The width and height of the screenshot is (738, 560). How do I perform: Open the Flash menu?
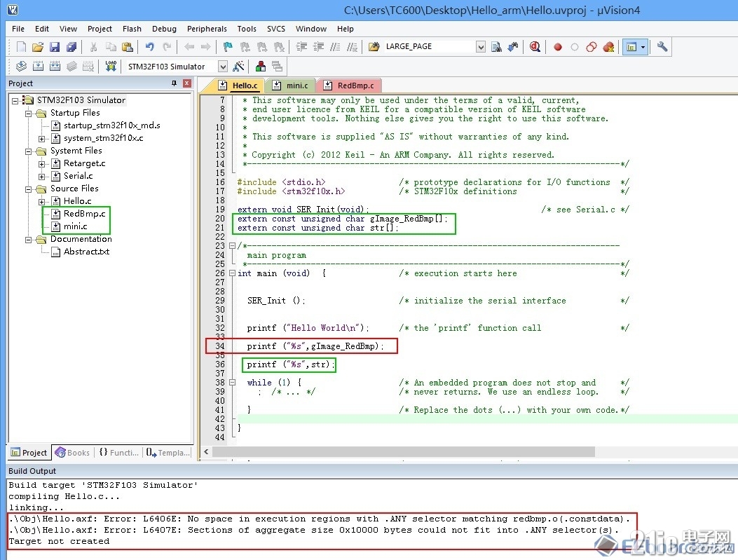pos(132,29)
